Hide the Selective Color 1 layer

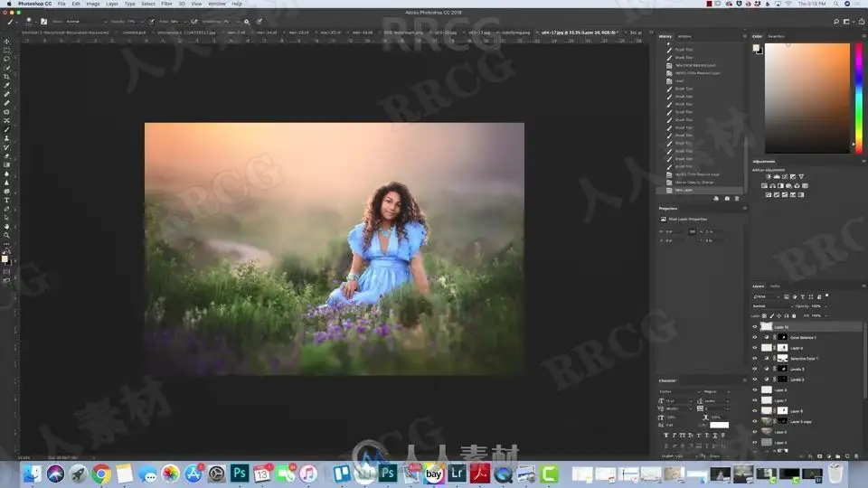(x=754, y=359)
